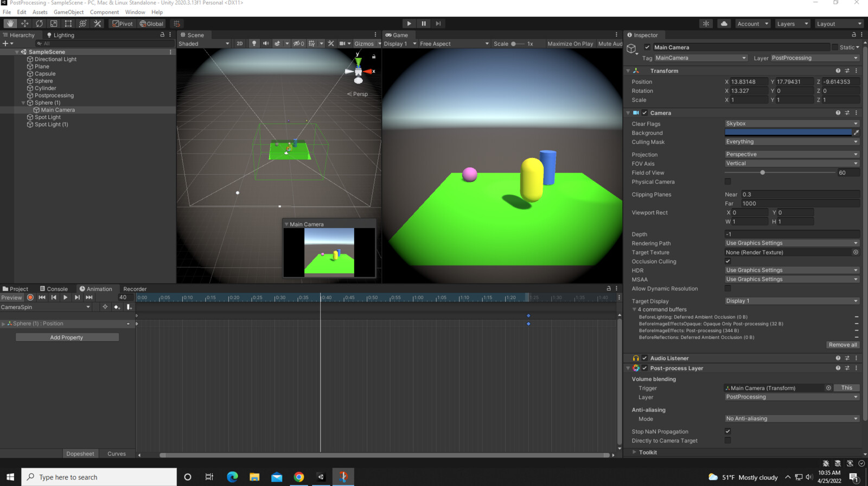The image size is (868, 486).
Task: Toggle Stop NaN Propagation checkbox
Action: [728, 432]
